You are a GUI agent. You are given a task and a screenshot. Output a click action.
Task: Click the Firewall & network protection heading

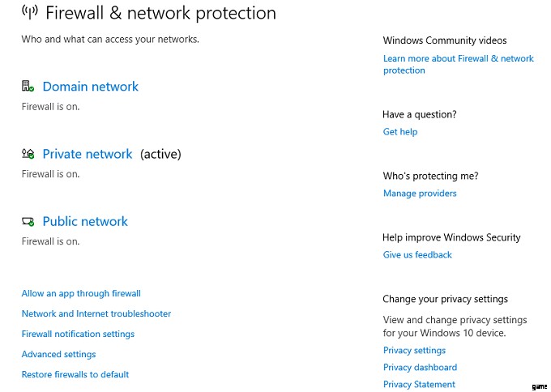160,13
